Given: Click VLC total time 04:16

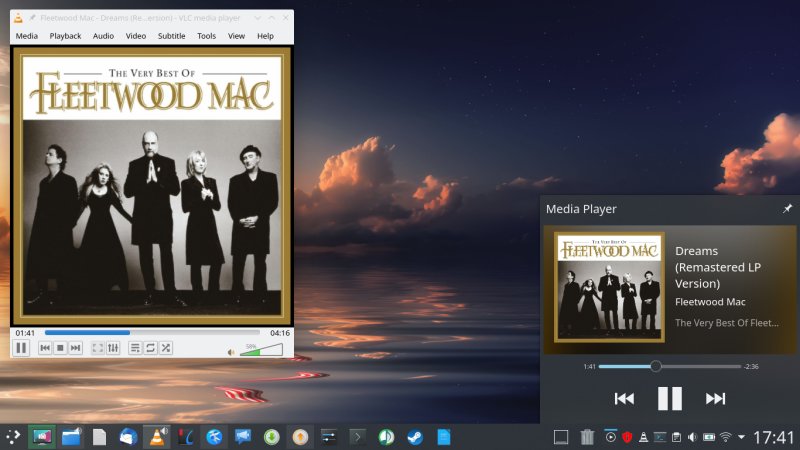Looking at the screenshot, I should [x=280, y=333].
